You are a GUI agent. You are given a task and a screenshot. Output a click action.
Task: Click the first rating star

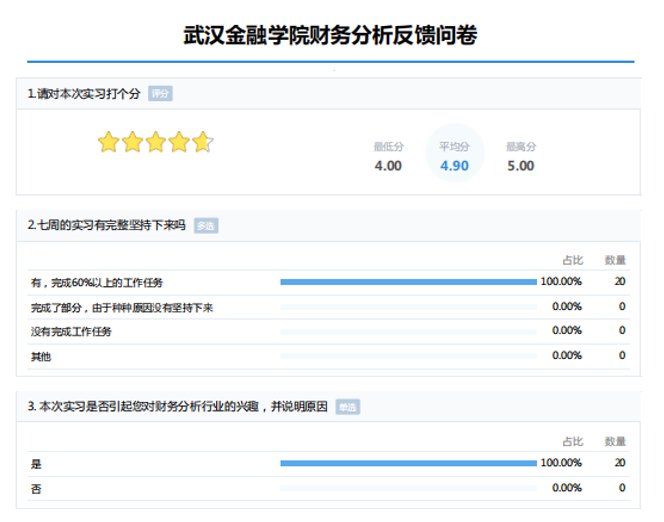point(108,142)
